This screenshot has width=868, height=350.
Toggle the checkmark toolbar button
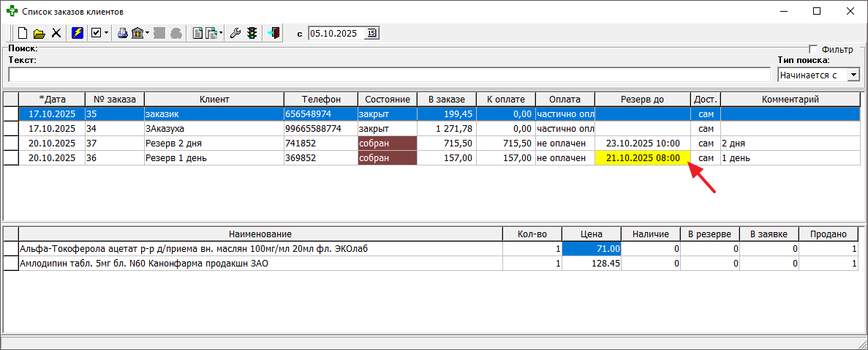96,34
